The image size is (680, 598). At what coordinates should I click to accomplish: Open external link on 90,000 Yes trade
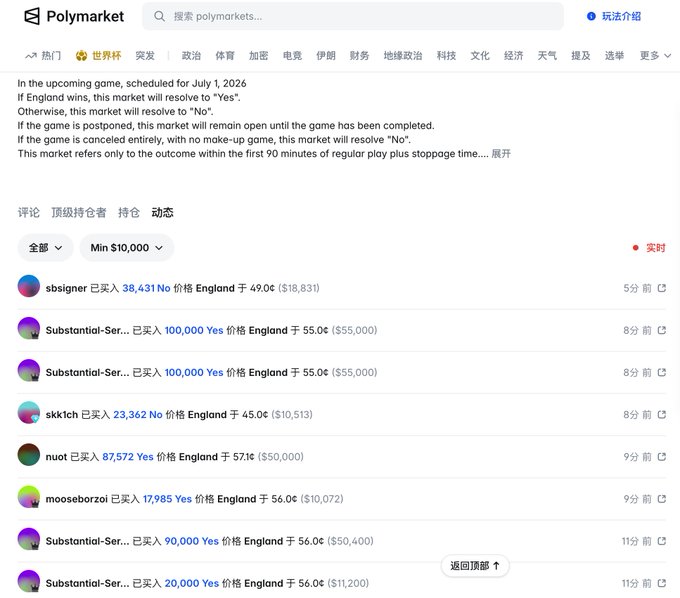[x=661, y=541]
